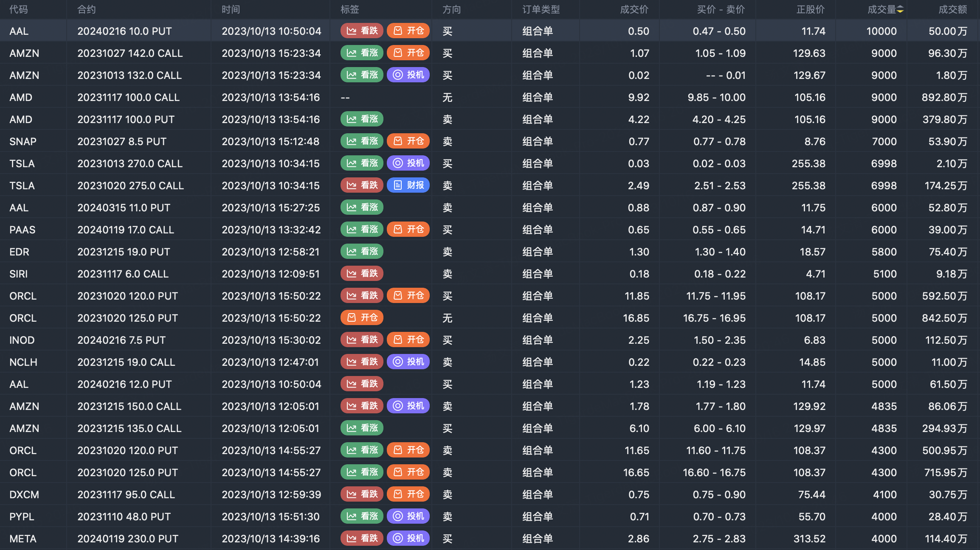Sort by the 成交量 column sort arrow
The height and width of the screenshot is (550, 980).
pos(900,9)
